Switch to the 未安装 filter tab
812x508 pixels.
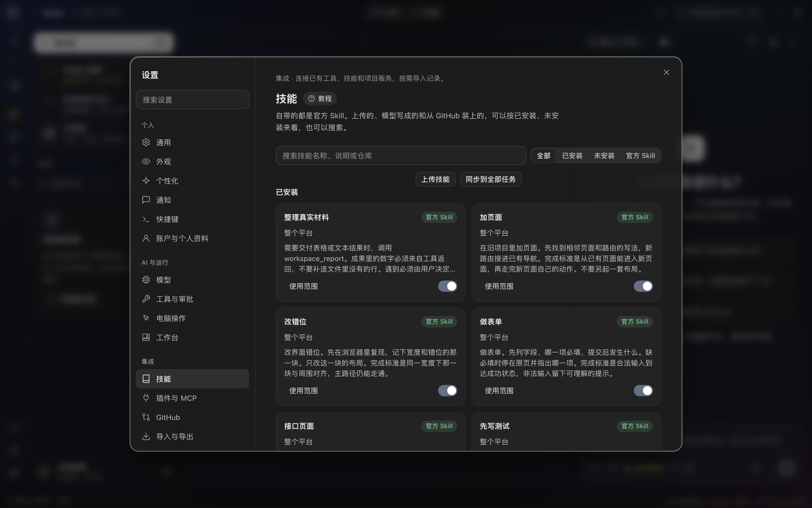coord(604,156)
